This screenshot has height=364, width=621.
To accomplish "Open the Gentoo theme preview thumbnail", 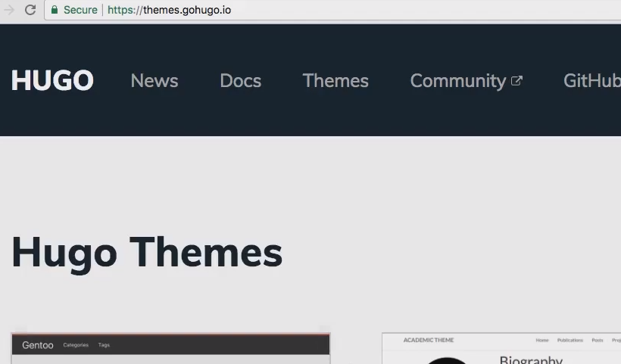I will (170, 349).
